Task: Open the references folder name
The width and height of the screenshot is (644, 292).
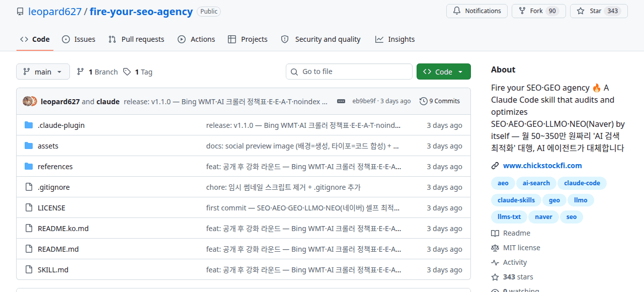Action: (x=55, y=167)
